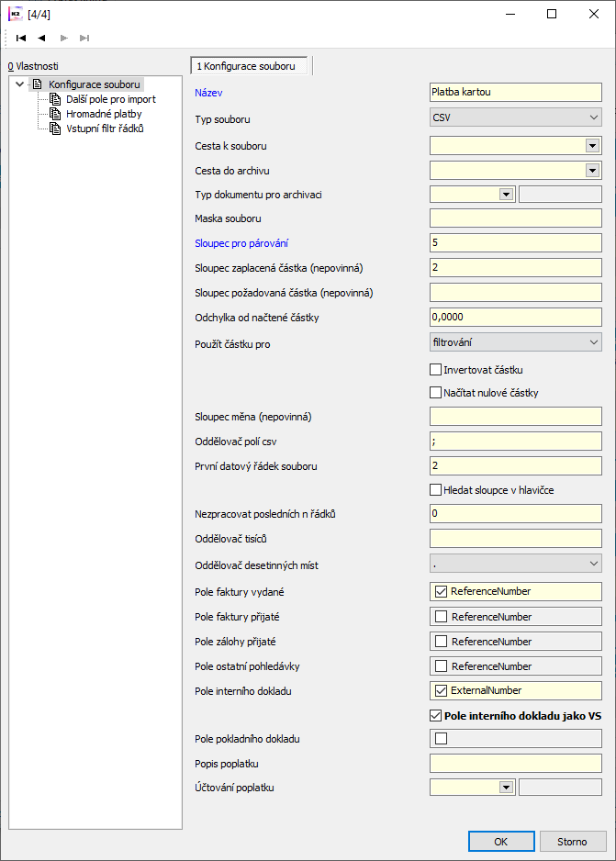Click the OK button
The height and width of the screenshot is (861, 616).
(x=501, y=842)
